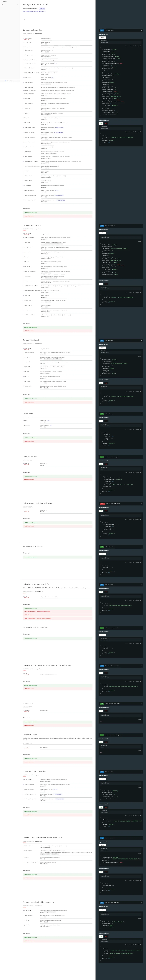
Task: Click the Generate a short video heading
Action: point(32,30)
